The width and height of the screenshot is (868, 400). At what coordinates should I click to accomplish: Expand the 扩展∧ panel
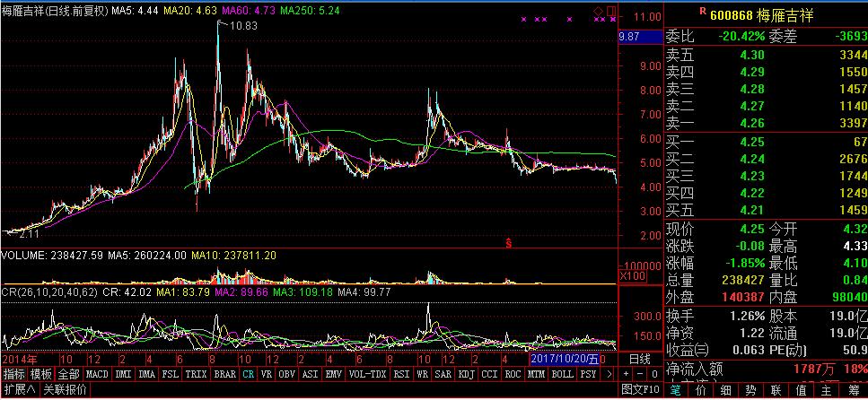point(21,389)
